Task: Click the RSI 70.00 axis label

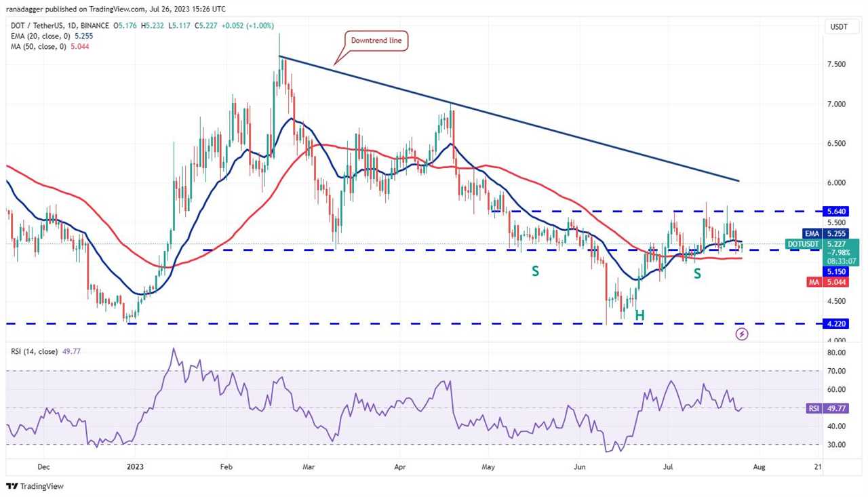Action: (x=836, y=372)
